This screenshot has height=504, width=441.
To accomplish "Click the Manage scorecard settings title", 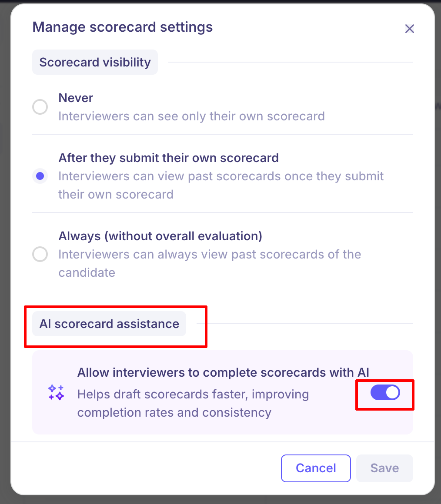I will pyautogui.click(x=122, y=27).
